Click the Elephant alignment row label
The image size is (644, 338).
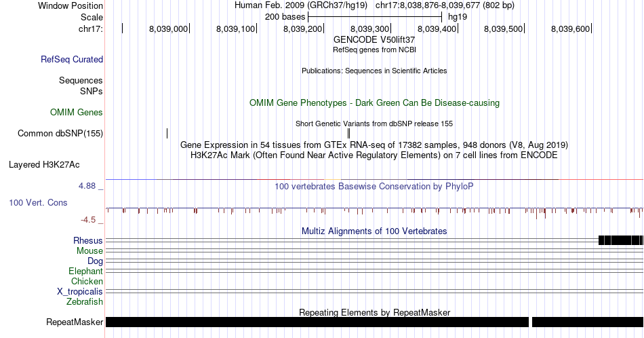click(x=86, y=271)
